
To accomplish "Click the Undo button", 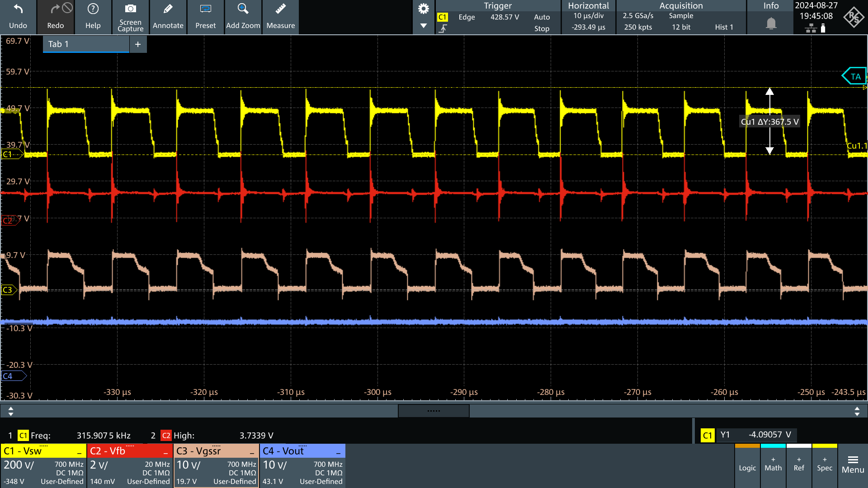I will click(x=19, y=17).
